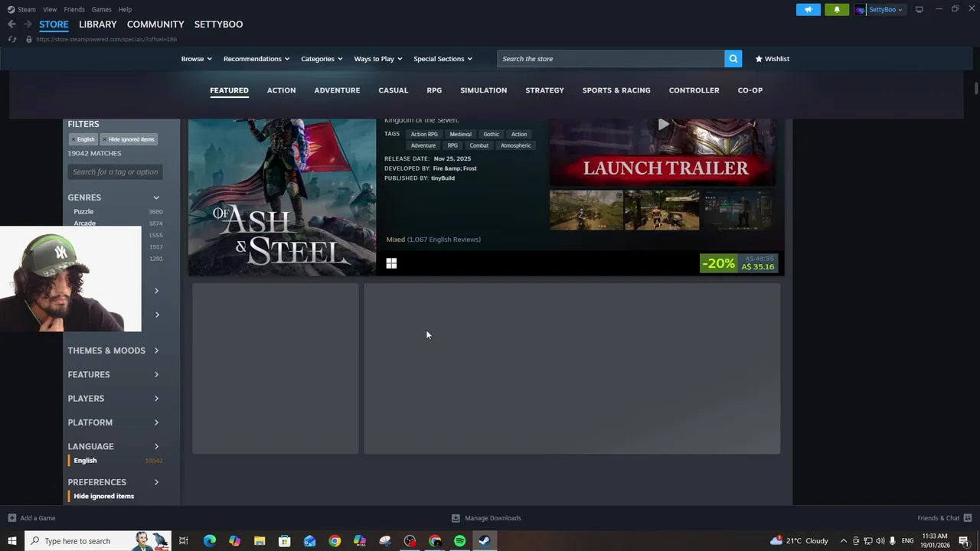The width and height of the screenshot is (980, 551).
Task: Click the microphone tray icon
Action: click(893, 541)
